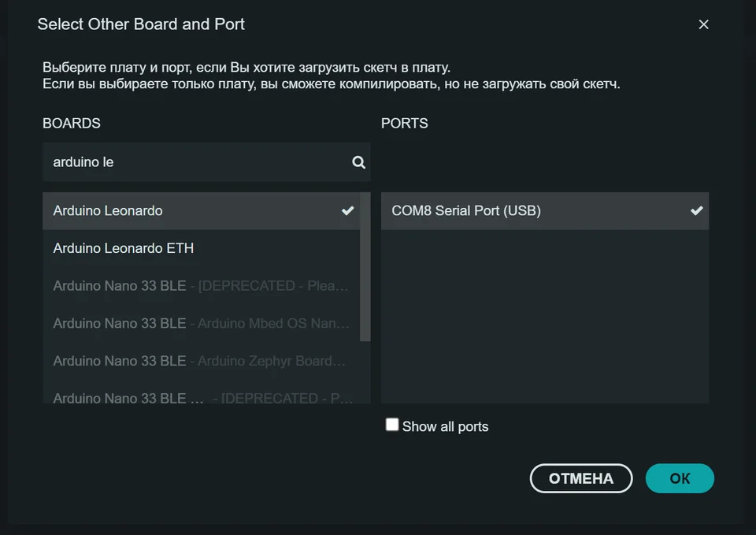Click the ОТМЕНА cancel button
This screenshot has height=535, width=756.
coord(581,478)
